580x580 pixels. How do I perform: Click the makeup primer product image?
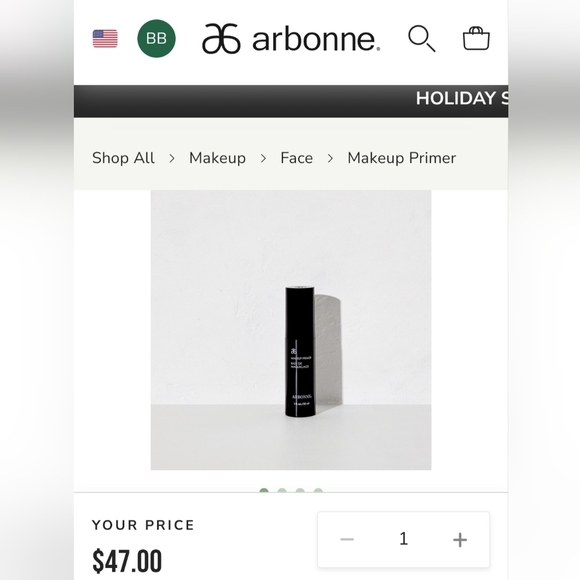(x=291, y=330)
